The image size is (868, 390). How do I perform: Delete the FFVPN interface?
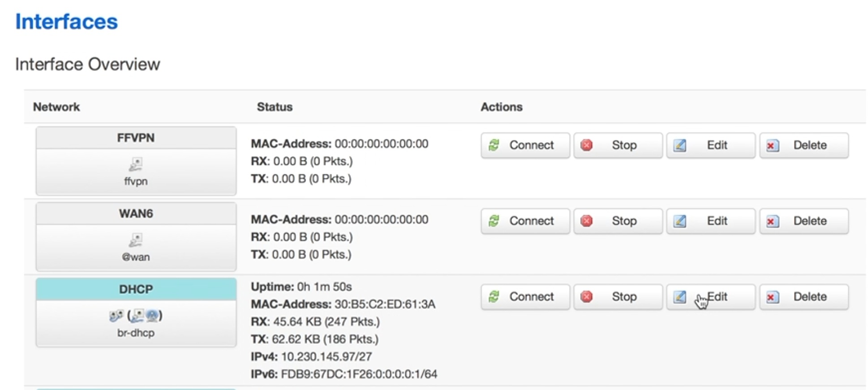(804, 145)
